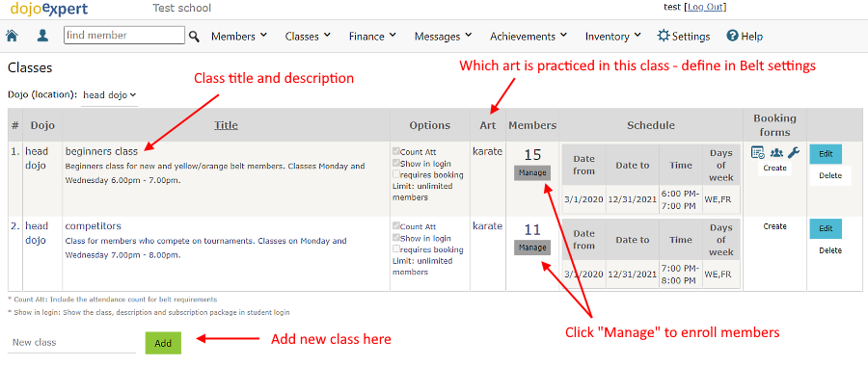Click karate art in beginners row
The height and width of the screenshot is (366, 868).
pos(487,151)
